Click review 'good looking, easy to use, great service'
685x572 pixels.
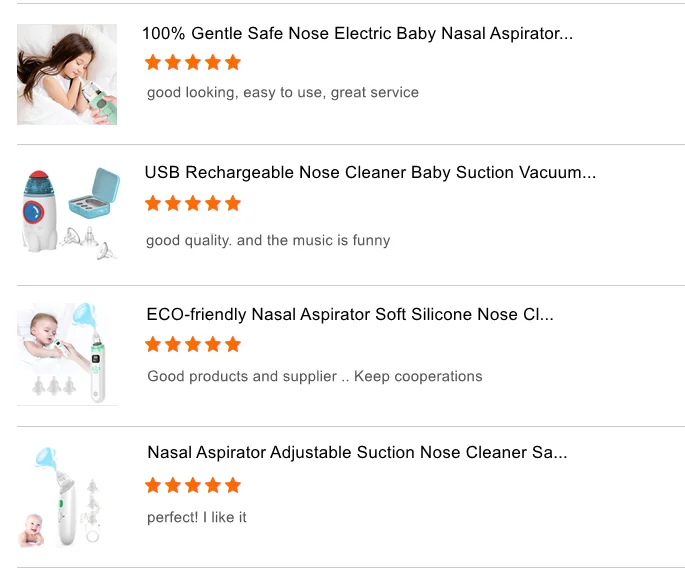coord(283,93)
